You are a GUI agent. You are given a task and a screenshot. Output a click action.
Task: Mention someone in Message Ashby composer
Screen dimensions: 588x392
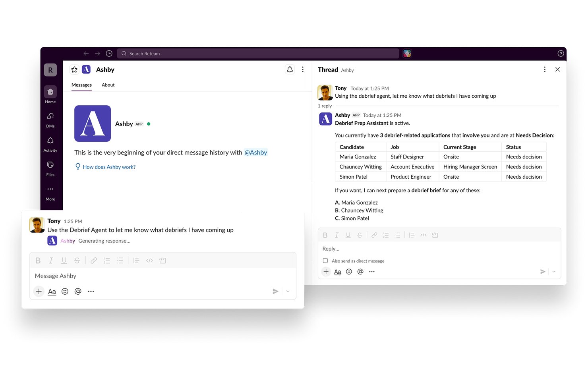tap(78, 292)
